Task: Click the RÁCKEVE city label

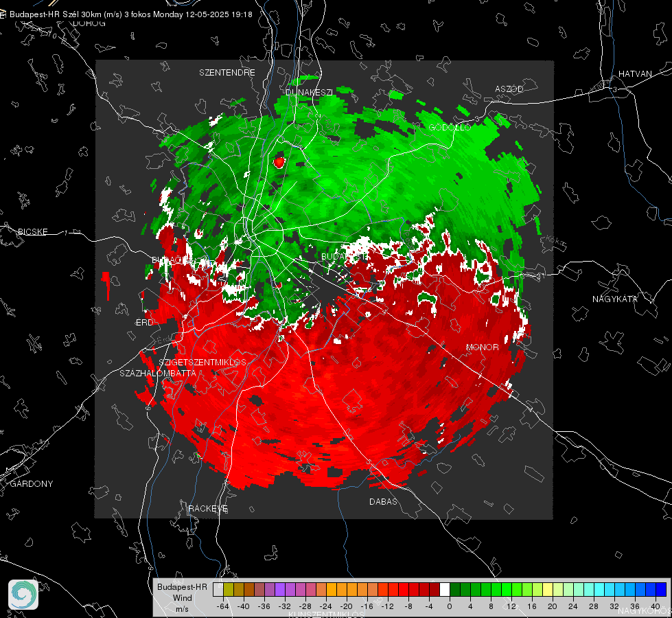Action: click(208, 508)
